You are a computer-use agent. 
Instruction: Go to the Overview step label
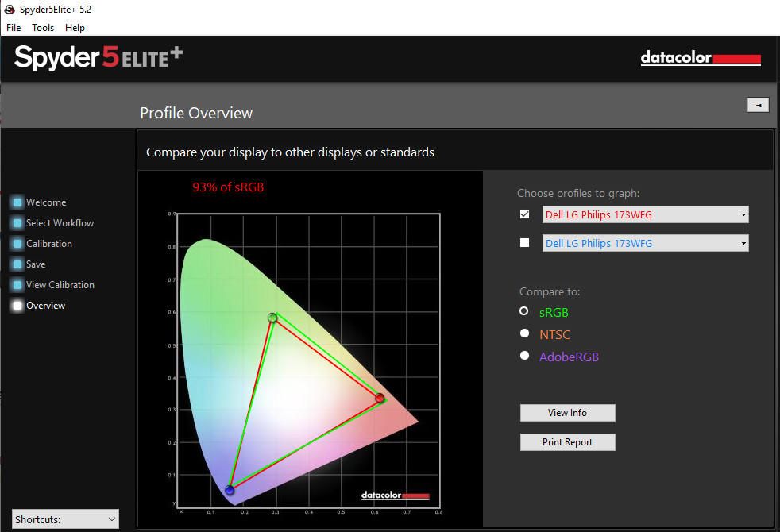(x=45, y=305)
